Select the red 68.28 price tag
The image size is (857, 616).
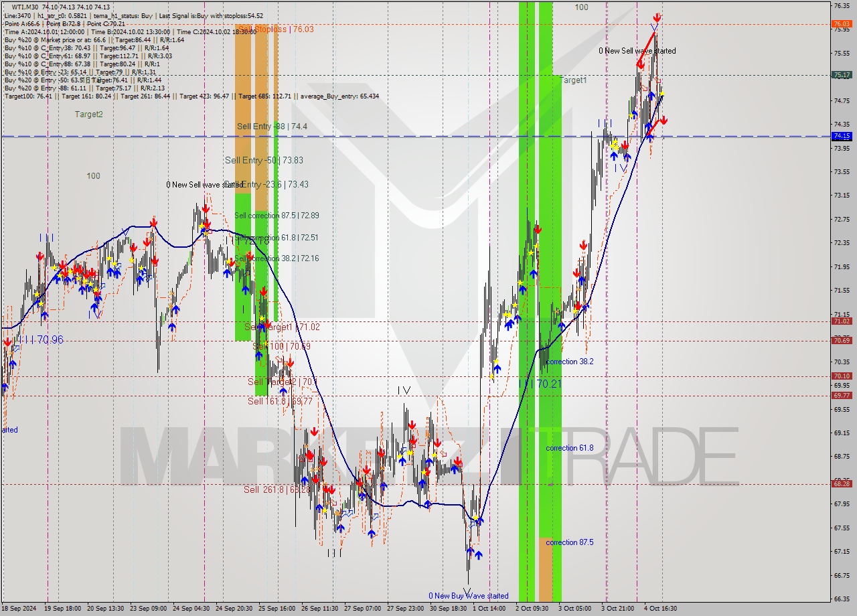(842, 483)
